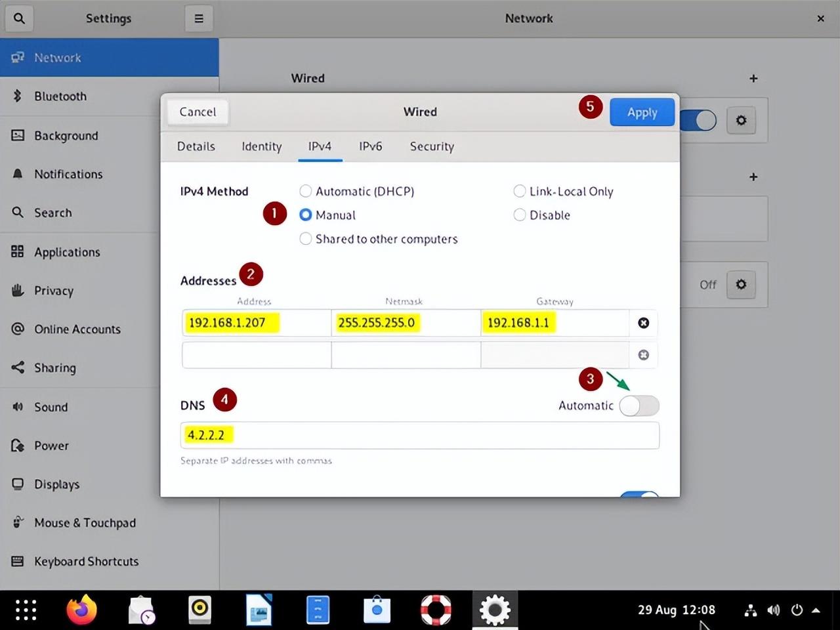Select the Disable IPv4 option
This screenshot has width=840, height=630.
(542, 215)
